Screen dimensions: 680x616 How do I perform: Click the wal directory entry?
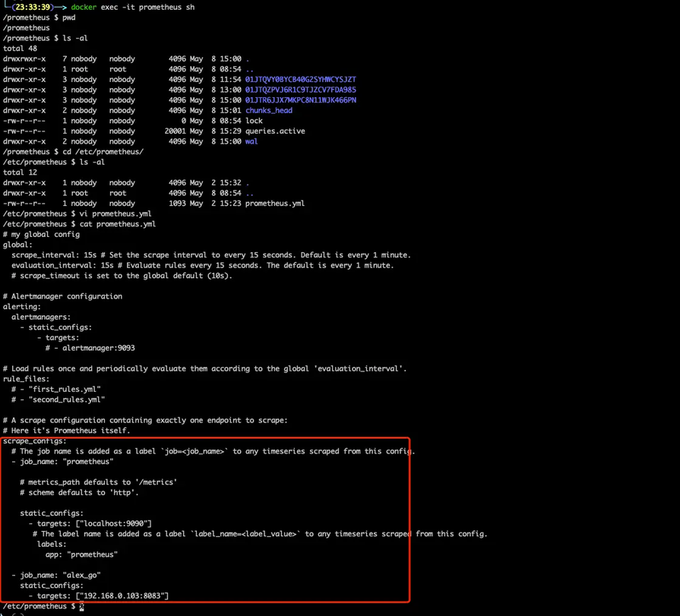pos(251,141)
